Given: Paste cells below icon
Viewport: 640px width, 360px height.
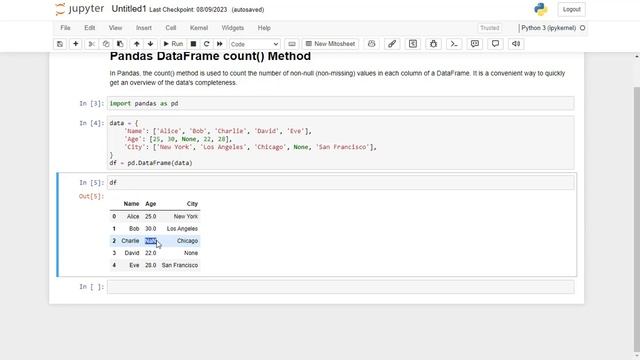Looking at the screenshot, I should (120, 44).
